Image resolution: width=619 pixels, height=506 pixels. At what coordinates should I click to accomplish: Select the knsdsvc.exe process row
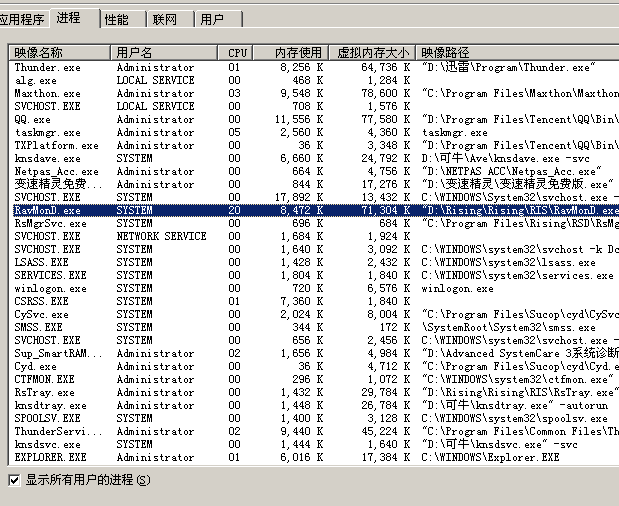[x=314, y=444]
